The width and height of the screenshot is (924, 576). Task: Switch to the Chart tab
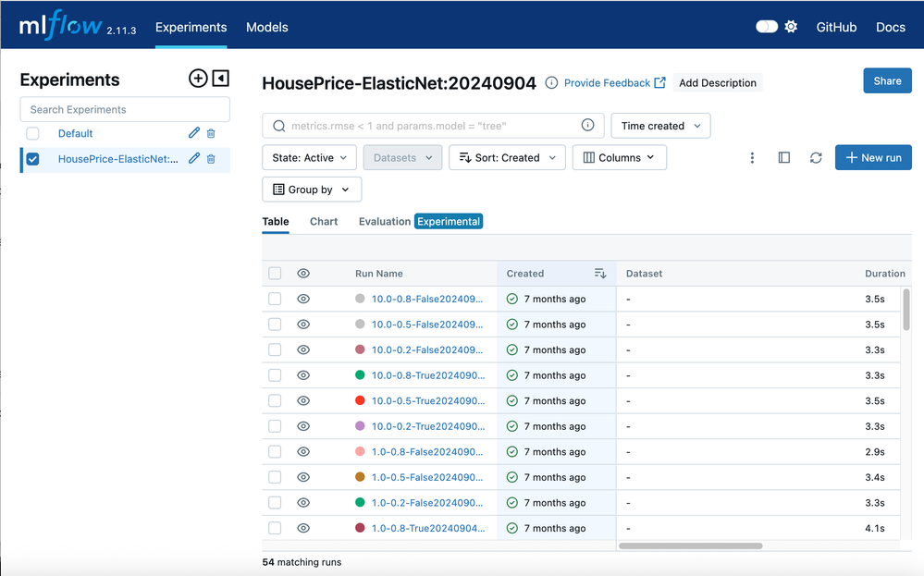[x=324, y=222]
